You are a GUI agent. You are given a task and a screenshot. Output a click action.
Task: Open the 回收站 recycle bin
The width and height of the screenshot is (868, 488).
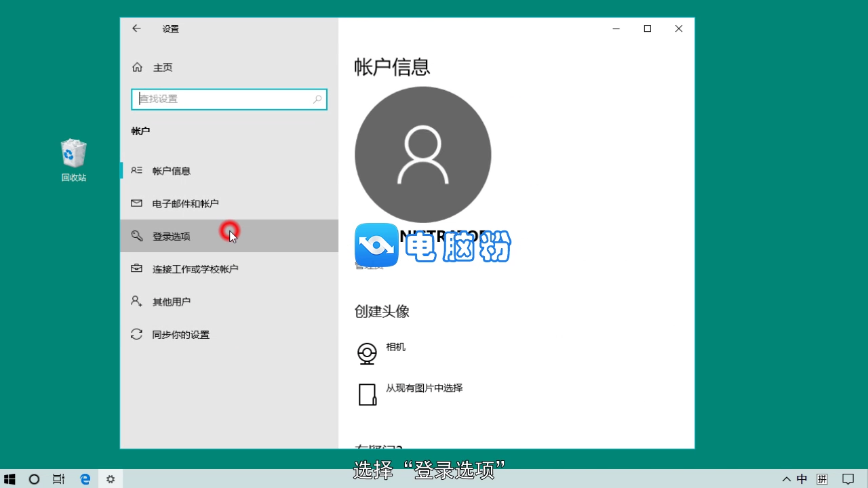click(x=73, y=152)
